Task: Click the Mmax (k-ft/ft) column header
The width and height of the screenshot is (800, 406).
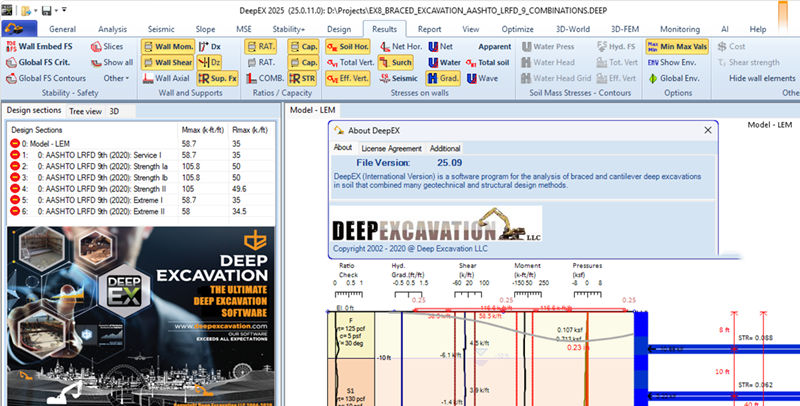Action: pos(203,130)
